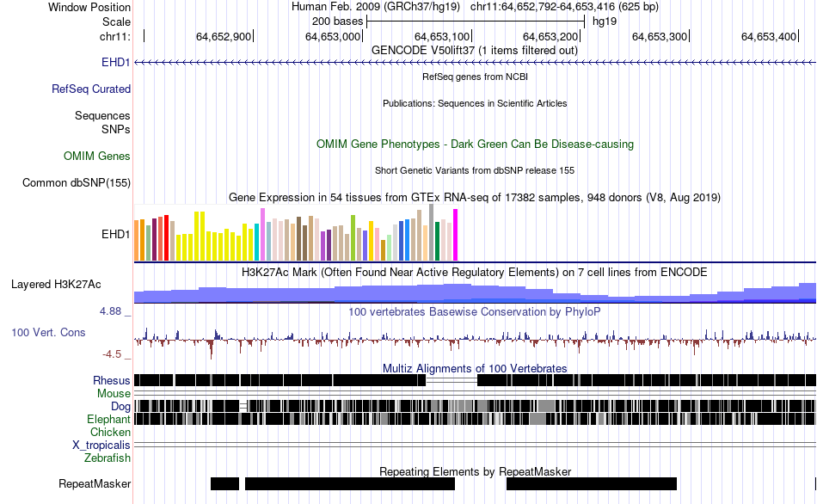Click the tall gray bar in GTEx chart
Screen dimensions: 817x504
[432, 232]
